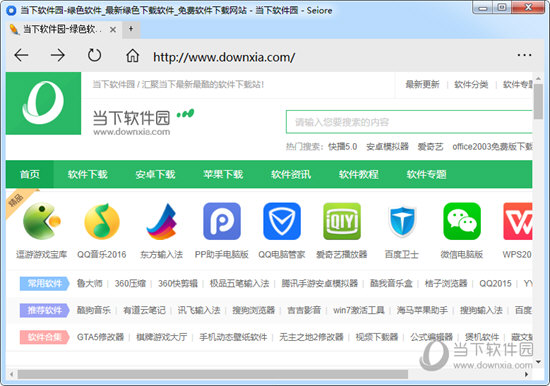Open the 手机动态壁纸软件 link
Screen dimensions: 550x386
point(233,337)
